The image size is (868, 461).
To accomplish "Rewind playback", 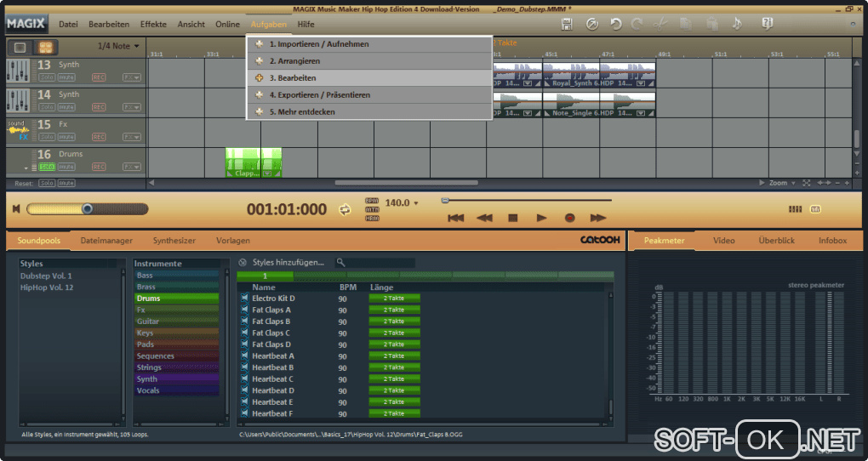I will (484, 218).
